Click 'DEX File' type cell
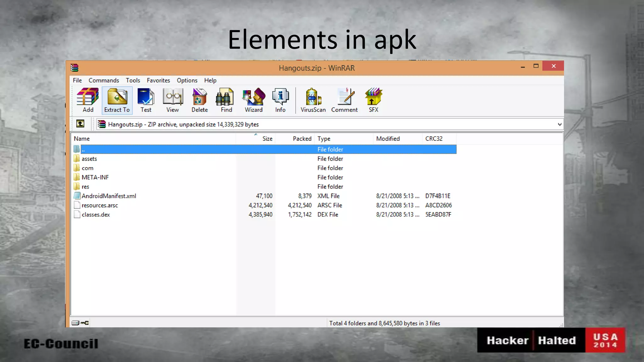The width and height of the screenshot is (644, 362). click(x=328, y=215)
